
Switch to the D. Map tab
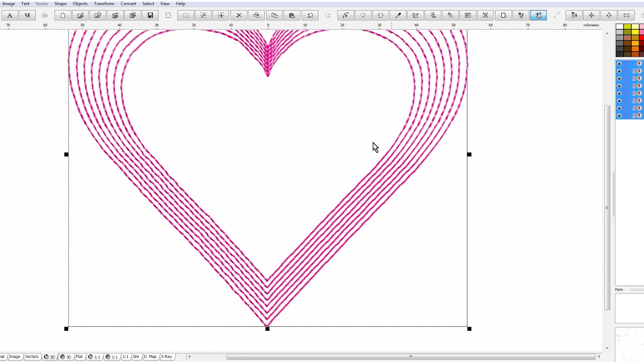click(x=150, y=356)
